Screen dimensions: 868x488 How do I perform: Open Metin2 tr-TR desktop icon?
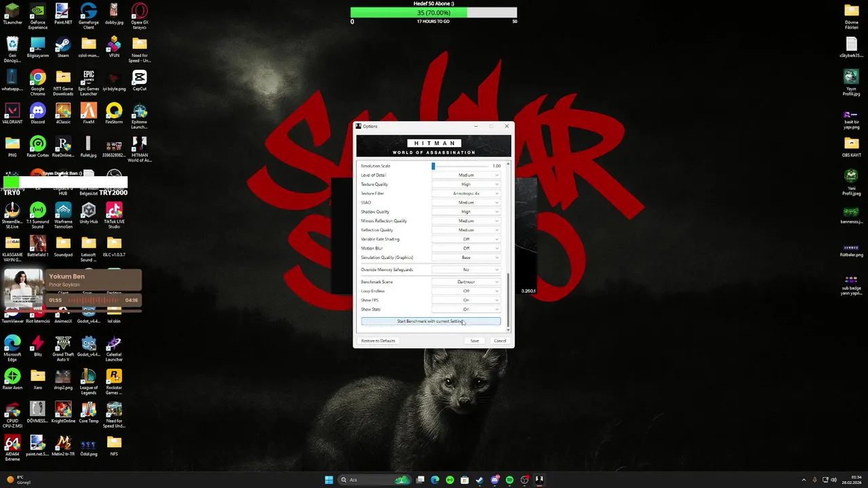[63, 446]
